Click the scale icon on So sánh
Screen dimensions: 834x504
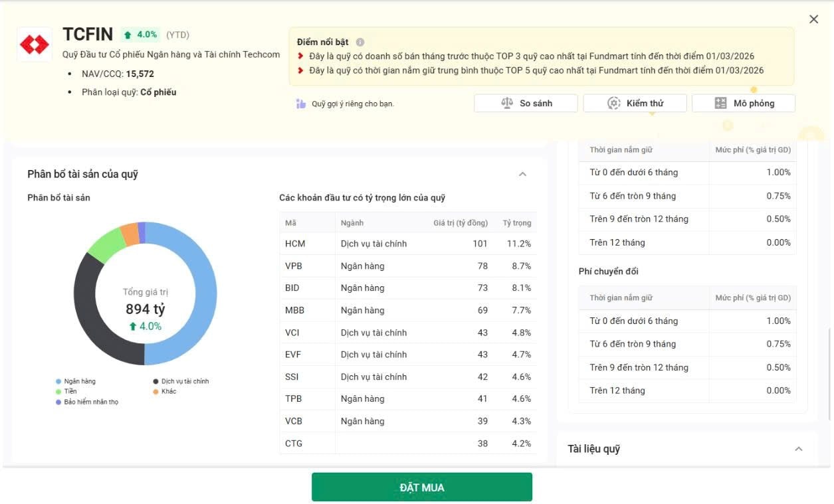point(507,103)
